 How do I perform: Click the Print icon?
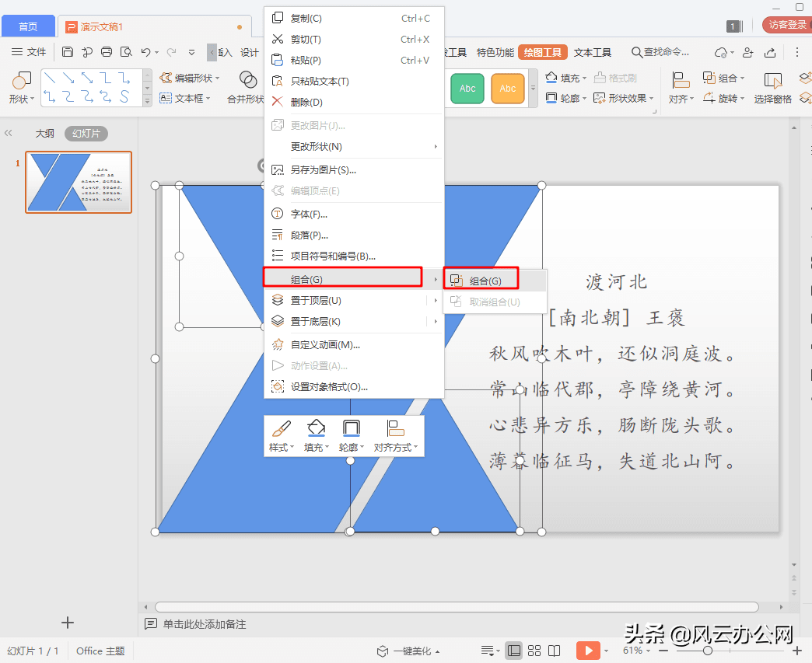point(106,52)
